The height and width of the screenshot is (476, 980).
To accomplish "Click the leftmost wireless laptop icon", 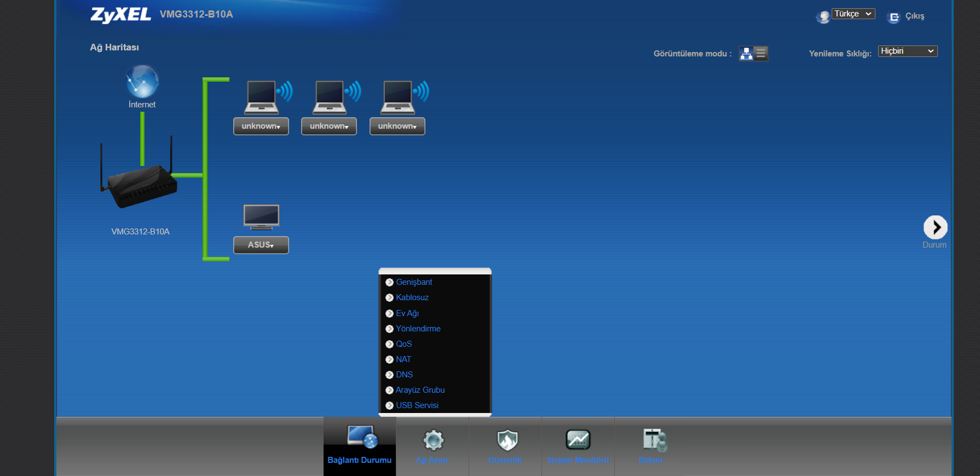I will pos(268,98).
